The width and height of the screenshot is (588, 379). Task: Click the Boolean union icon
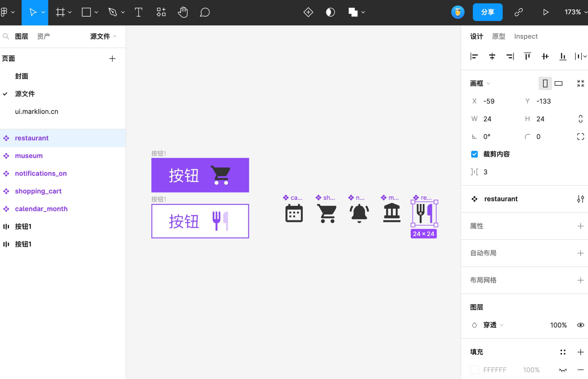coord(353,12)
